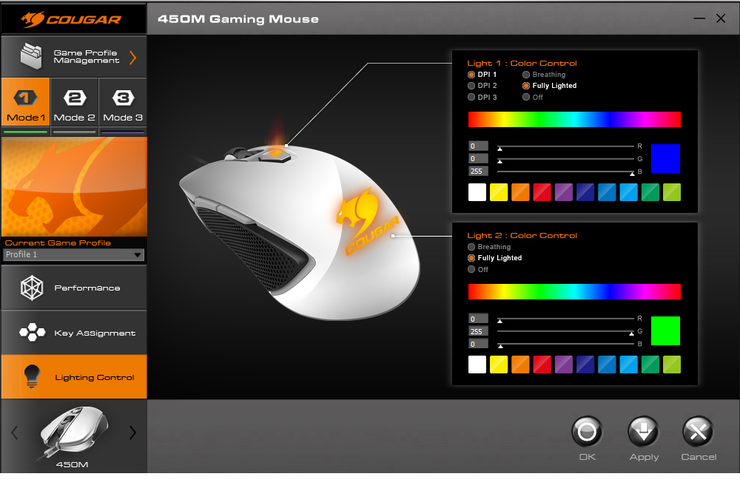Pick the white swatch for Light 1
The image size is (740, 485).
pos(477,192)
